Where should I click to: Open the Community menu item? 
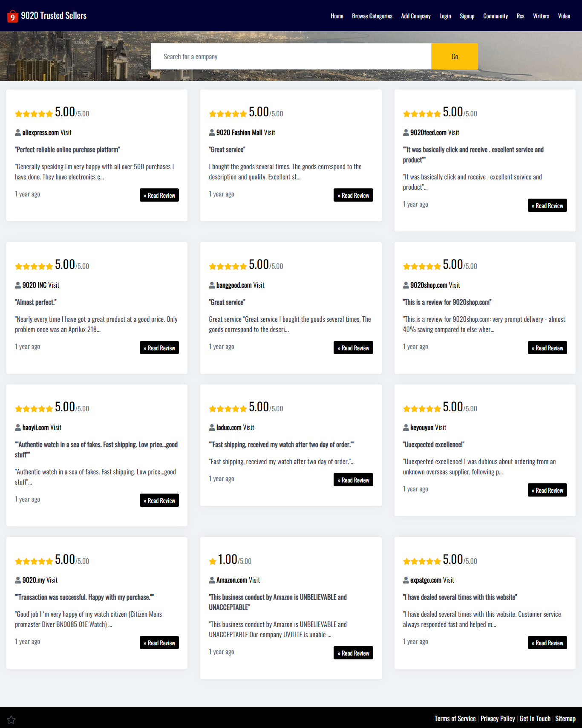pyautogui.click(x=495, y=16)
